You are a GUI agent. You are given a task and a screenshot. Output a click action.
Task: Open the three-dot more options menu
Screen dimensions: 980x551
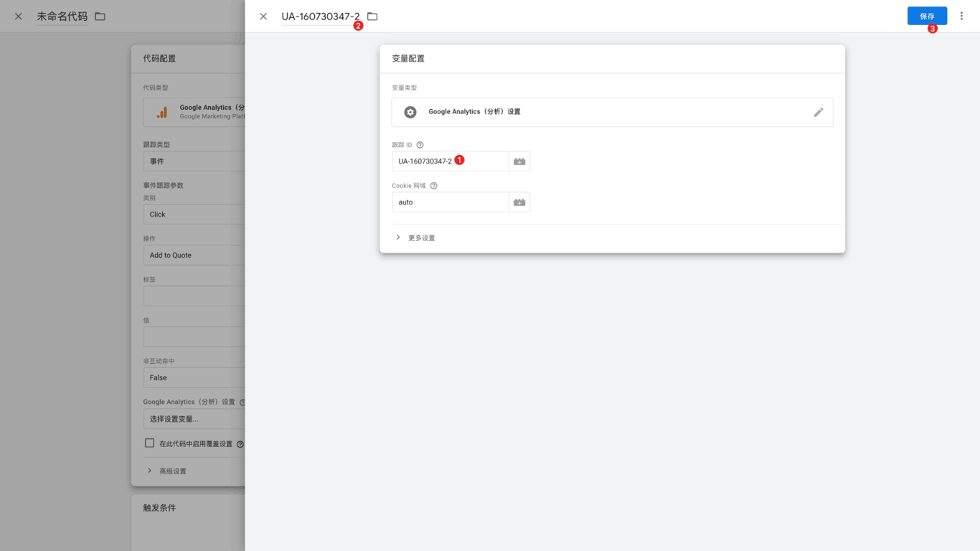[x=961, y=16]
